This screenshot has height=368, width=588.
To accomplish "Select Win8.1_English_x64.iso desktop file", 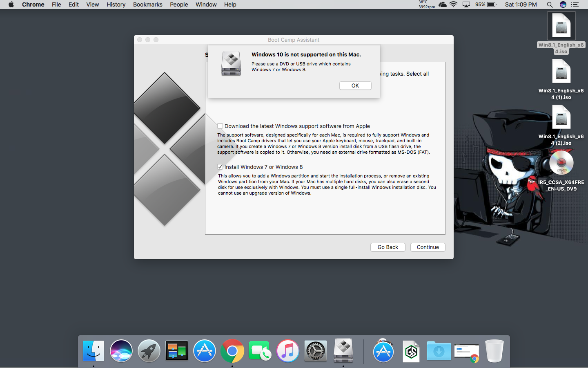I will coord(561,33).
